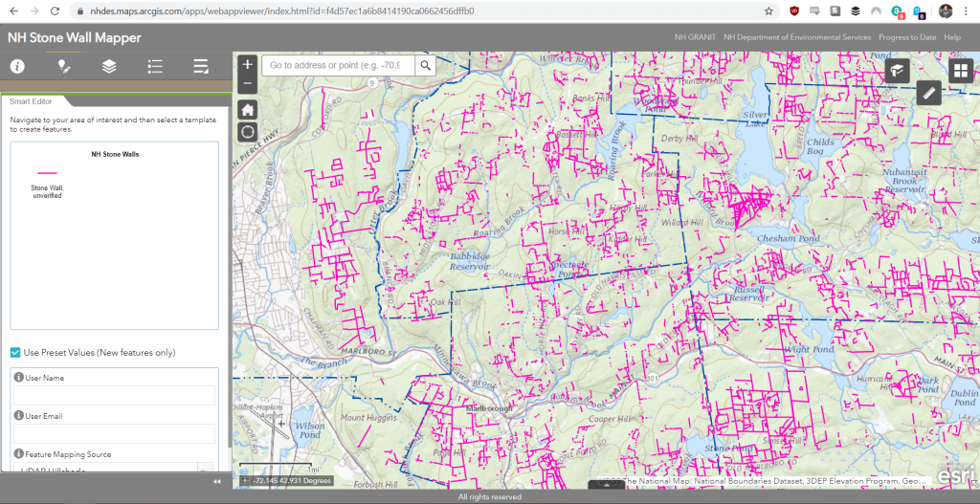The height and width of the screenshot is (504, 980).
Task: Open the gray S extension icon
Action: coord(835,11)
